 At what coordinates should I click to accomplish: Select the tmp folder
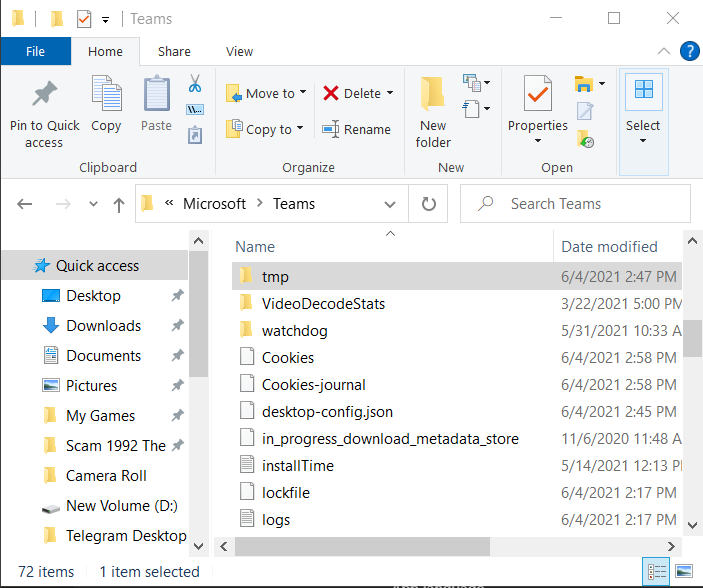click(x=456, y=276)
